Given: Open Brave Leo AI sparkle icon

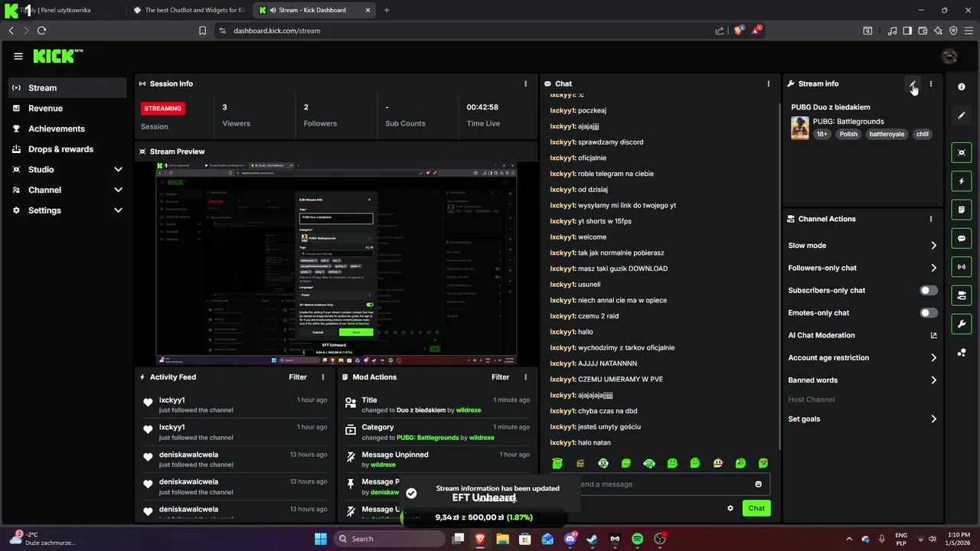Looking at the screenshot, I should point(938,31).
